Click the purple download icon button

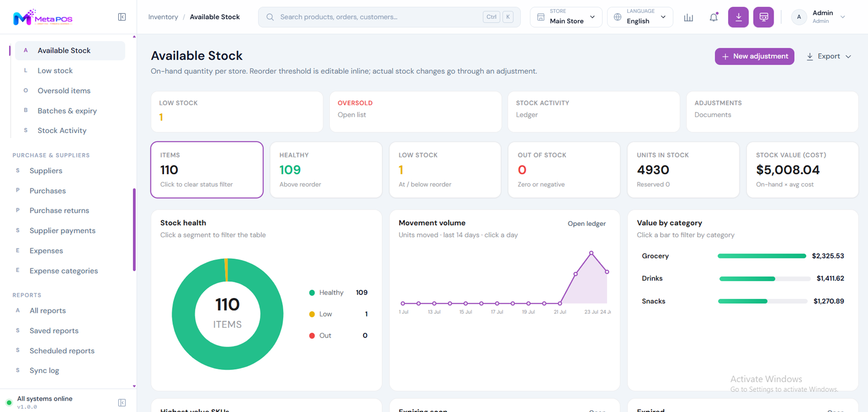point(738,17)
